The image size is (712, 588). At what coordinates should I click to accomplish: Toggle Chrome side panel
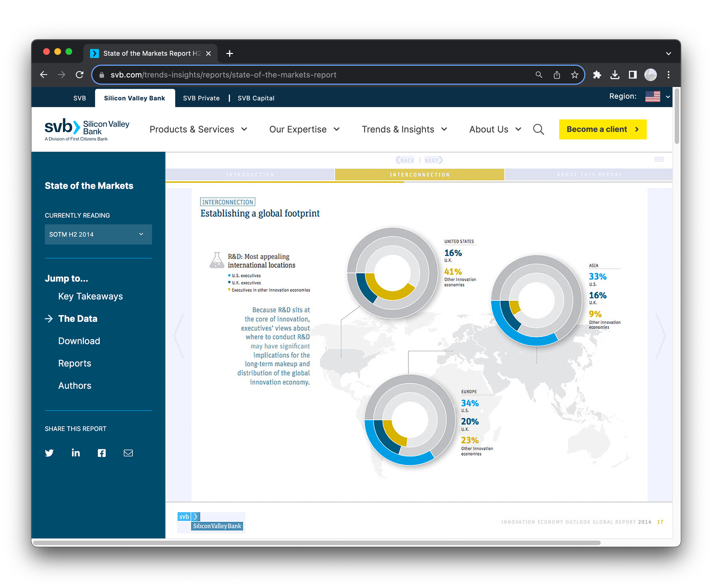click(x=632, y=75)
